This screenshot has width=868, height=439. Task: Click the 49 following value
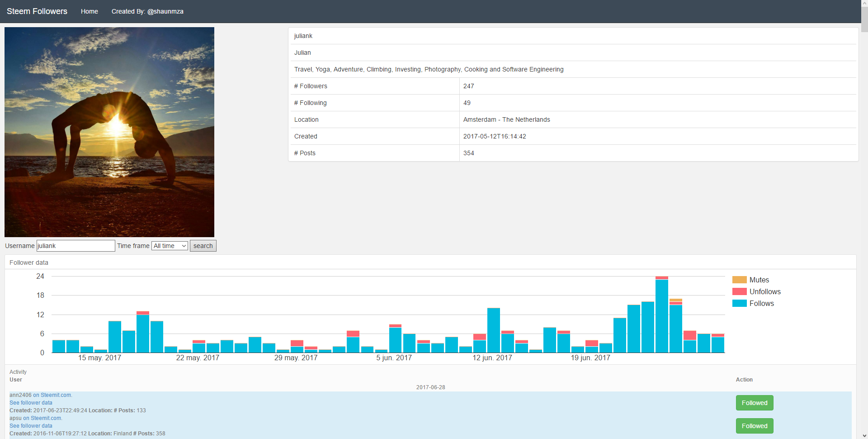(x=467, y=103)
